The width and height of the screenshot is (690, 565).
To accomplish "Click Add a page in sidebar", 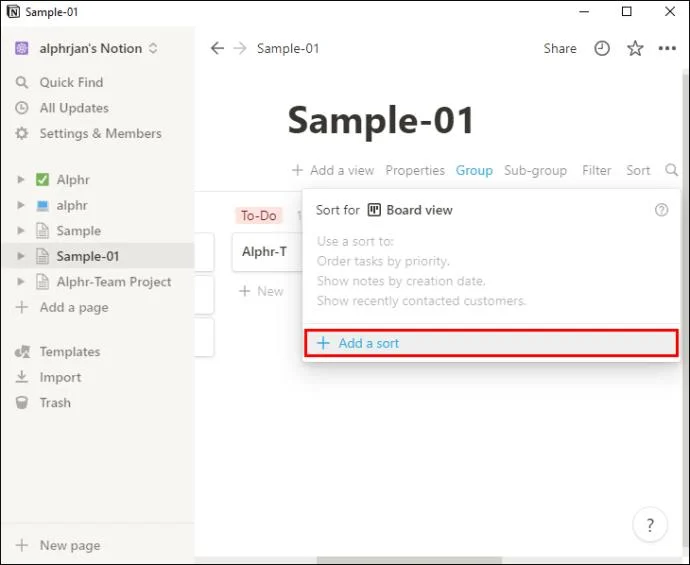I will (x=74, y=307).
